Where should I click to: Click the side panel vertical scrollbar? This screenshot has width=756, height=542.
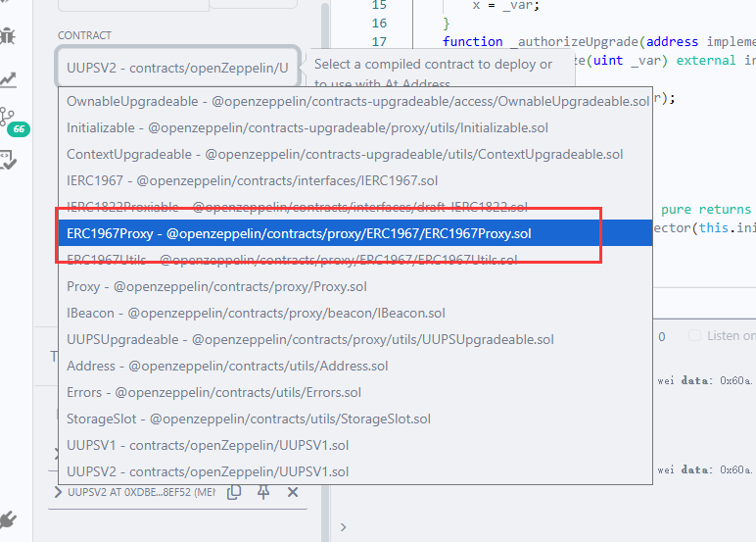(325, 271)
